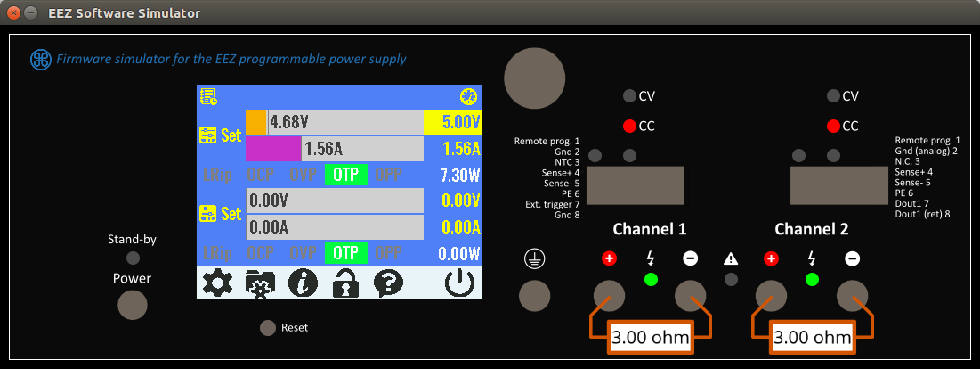Click the Channel 2 CV indicator LED
This screenshot has height=369, width=980.
832,96
